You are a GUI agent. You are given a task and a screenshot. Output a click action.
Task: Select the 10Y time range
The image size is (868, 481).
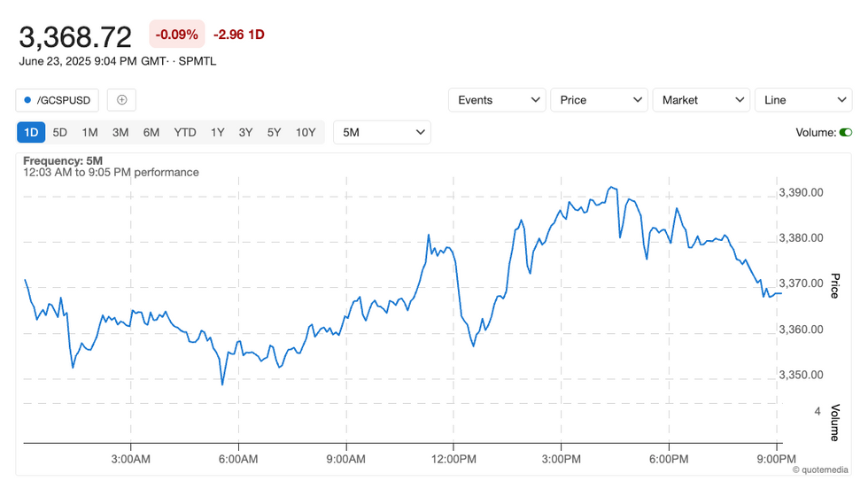(306, 133)
